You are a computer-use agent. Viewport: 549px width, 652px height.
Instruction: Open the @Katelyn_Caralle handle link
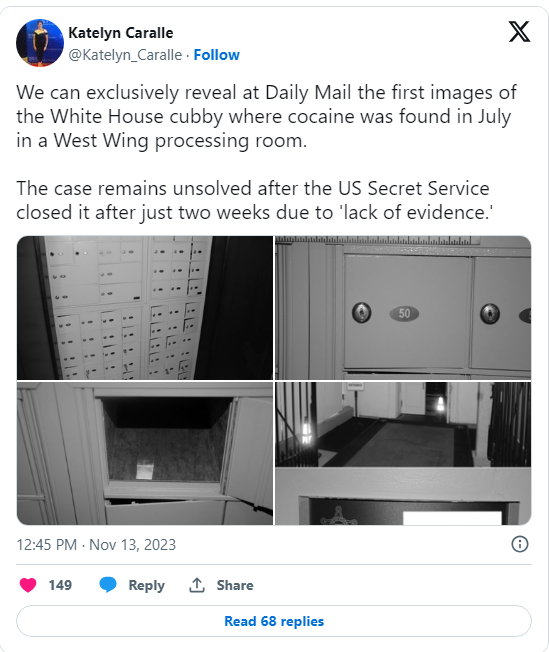coord(125,55)
